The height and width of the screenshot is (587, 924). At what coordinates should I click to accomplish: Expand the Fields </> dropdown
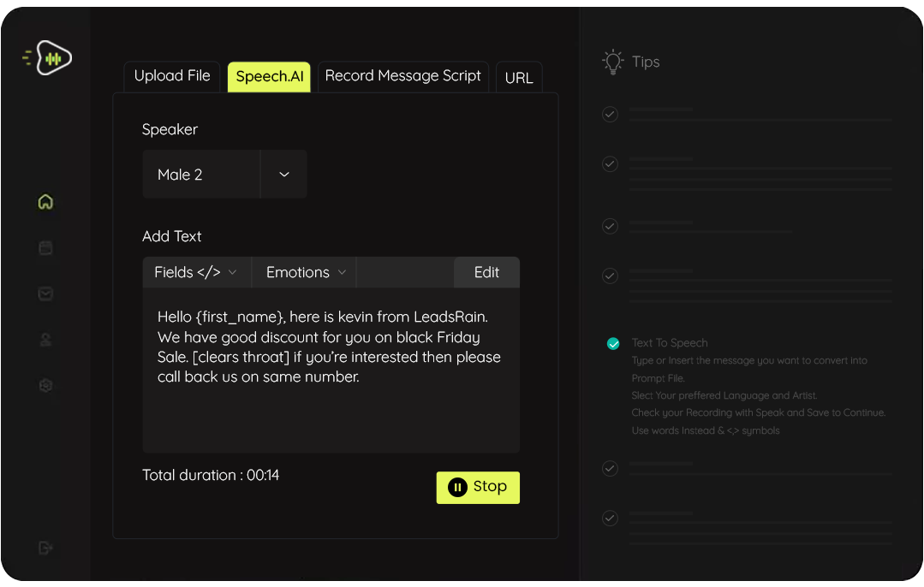coord(196,272)
